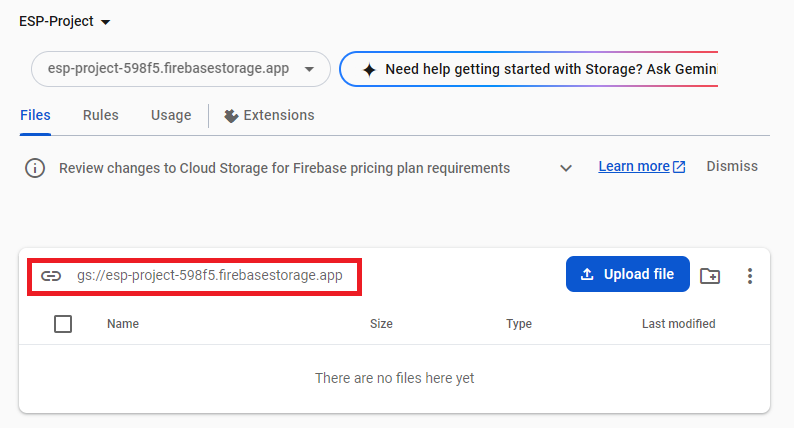Screen dimensions: 801x428
Task: Open the Learn more link
Action: (634, 167)
